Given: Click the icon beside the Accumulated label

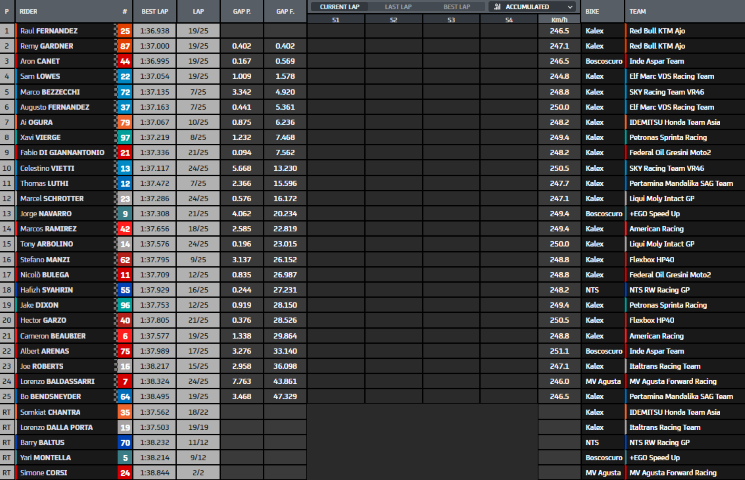Looking at the screenshot, I should click(497, 6).
